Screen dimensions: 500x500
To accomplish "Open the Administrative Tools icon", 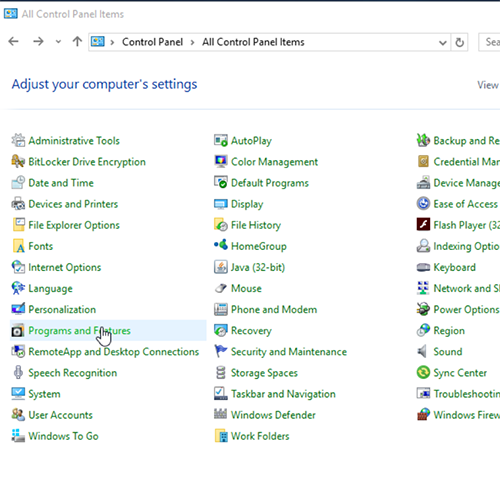I will pyautogui.click(x=18, y=140).
